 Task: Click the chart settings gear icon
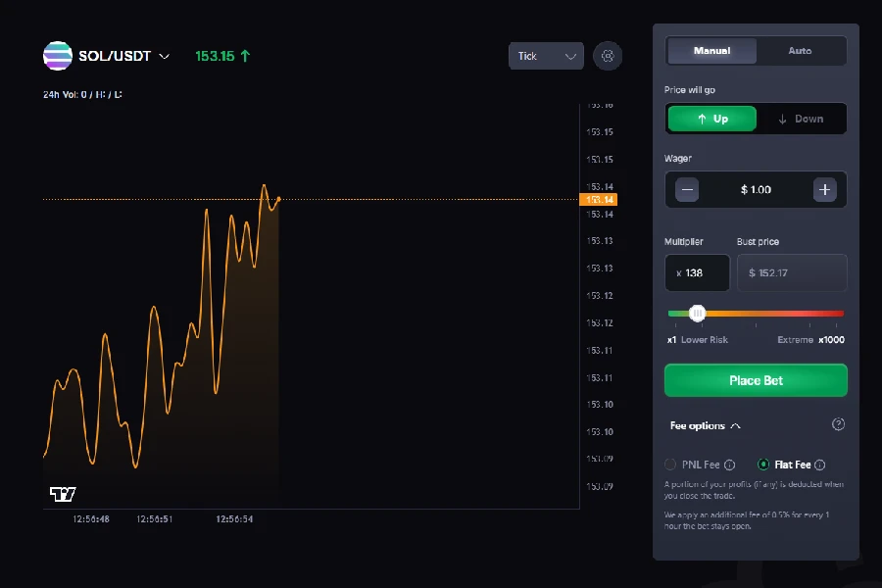(608, 56)
